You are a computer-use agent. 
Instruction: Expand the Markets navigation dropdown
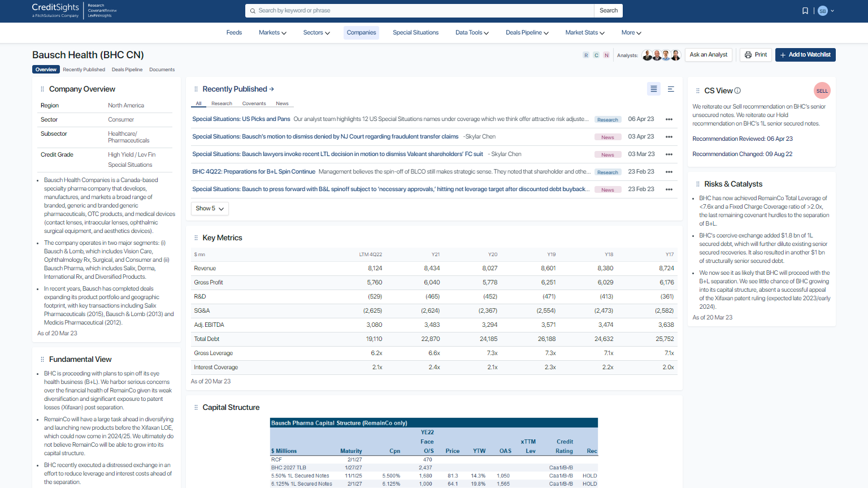tap(272, 32)
